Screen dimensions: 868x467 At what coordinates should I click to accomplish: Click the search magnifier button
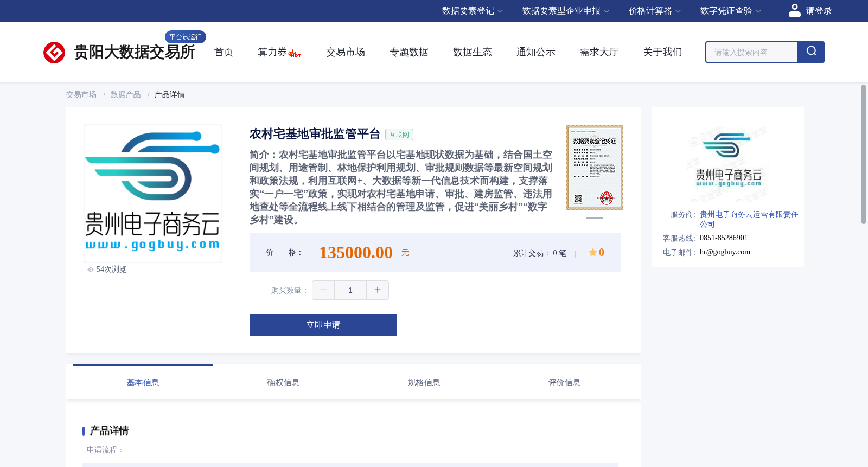tap(811, 52)
